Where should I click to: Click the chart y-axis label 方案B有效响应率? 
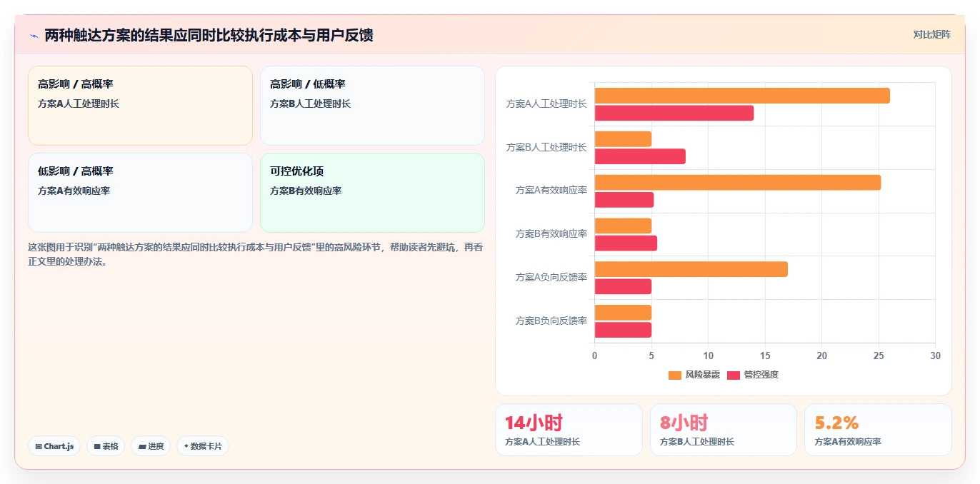[x=551, y=234]
